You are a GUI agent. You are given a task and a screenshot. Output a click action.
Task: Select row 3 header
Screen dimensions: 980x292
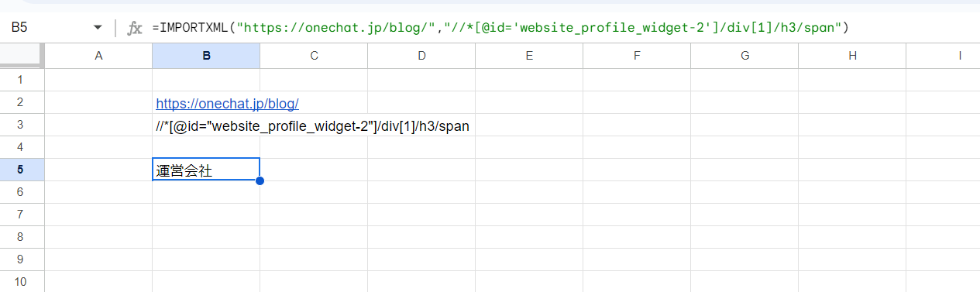[22, 125]
